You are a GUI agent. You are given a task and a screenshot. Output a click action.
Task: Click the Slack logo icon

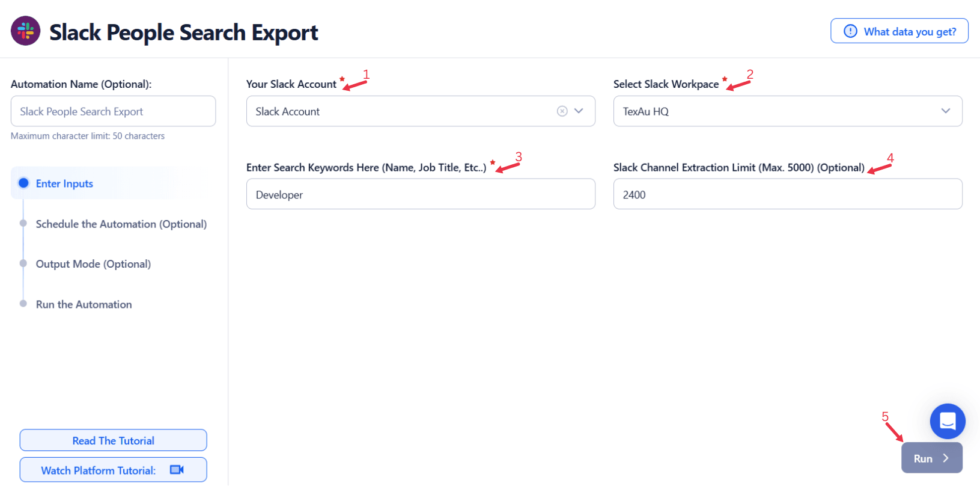point(25,31)
